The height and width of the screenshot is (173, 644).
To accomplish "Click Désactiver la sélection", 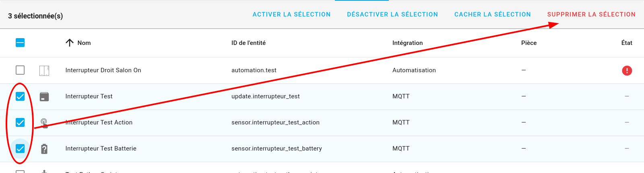I will tap(392, 14).
